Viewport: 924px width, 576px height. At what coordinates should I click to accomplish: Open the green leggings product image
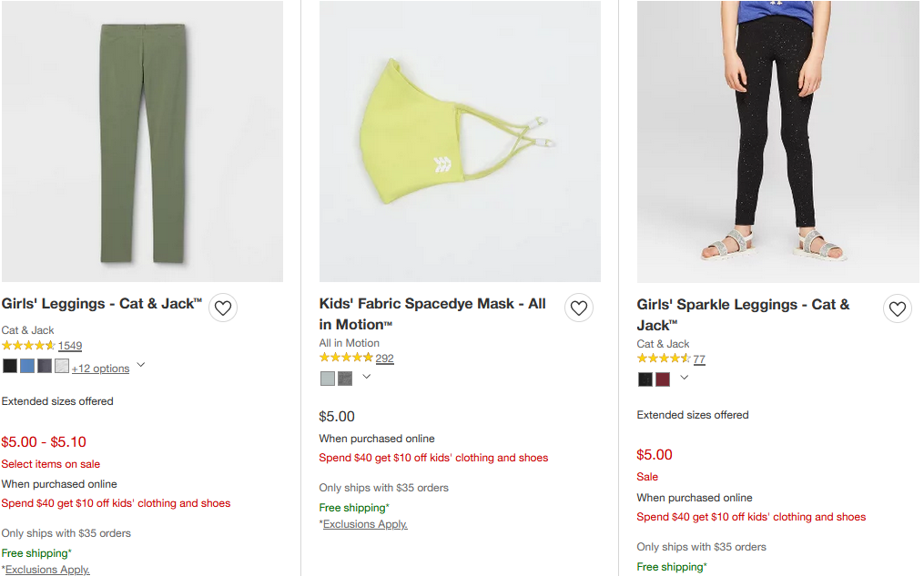pos(142,142)
